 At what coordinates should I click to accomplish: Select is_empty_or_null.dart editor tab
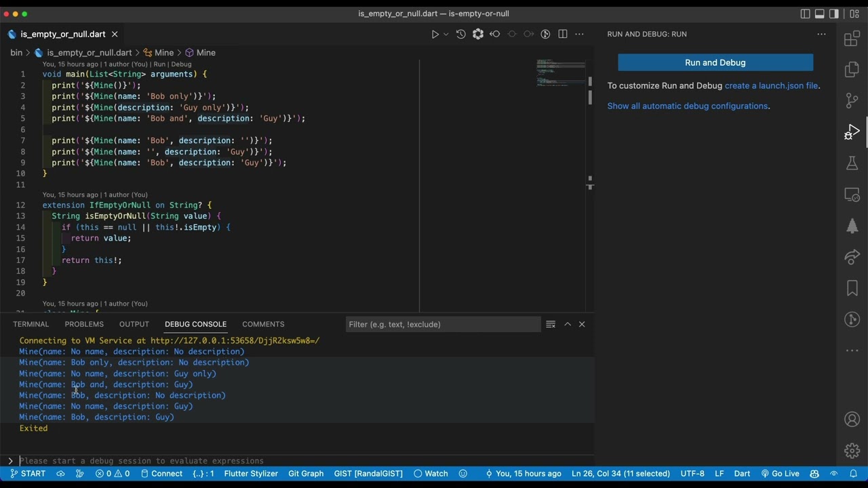pyautogui.click(x=63, y=34)
